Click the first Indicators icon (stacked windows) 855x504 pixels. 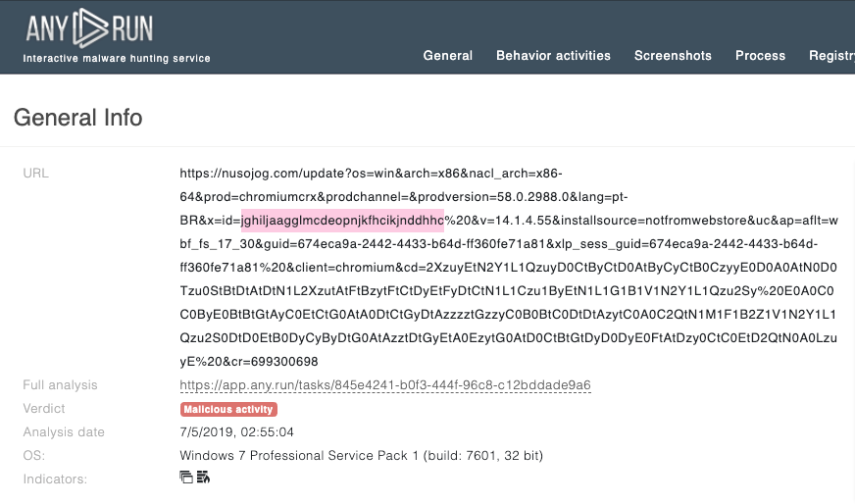tap(186, 478)
